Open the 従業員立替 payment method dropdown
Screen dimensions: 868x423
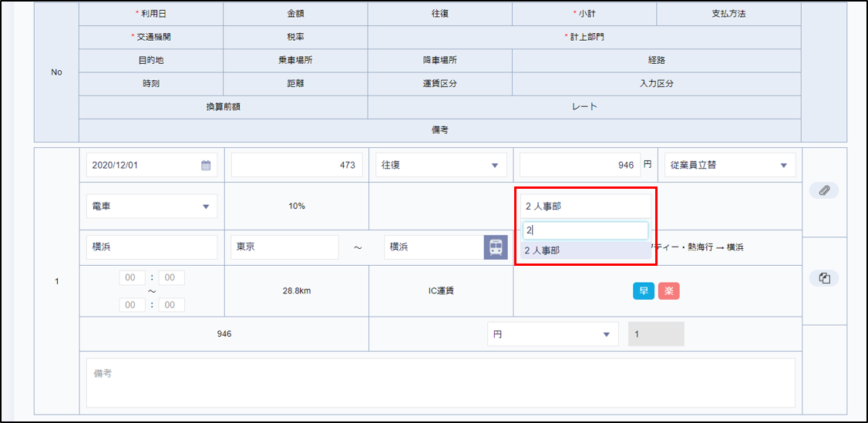coord(730,165)
